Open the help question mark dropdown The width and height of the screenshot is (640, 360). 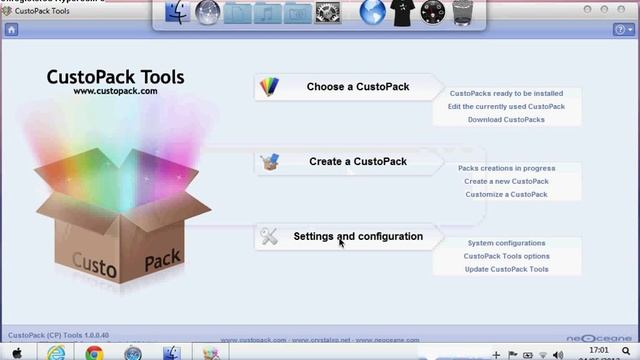pyautogui.click(x=623, y=29)
